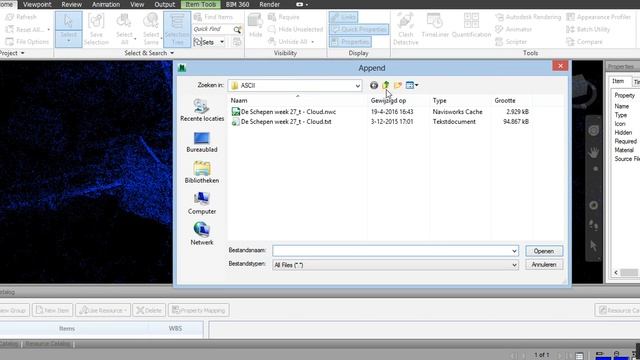Go up one folder level
640x360 pixels.
(x=385, y=85)
